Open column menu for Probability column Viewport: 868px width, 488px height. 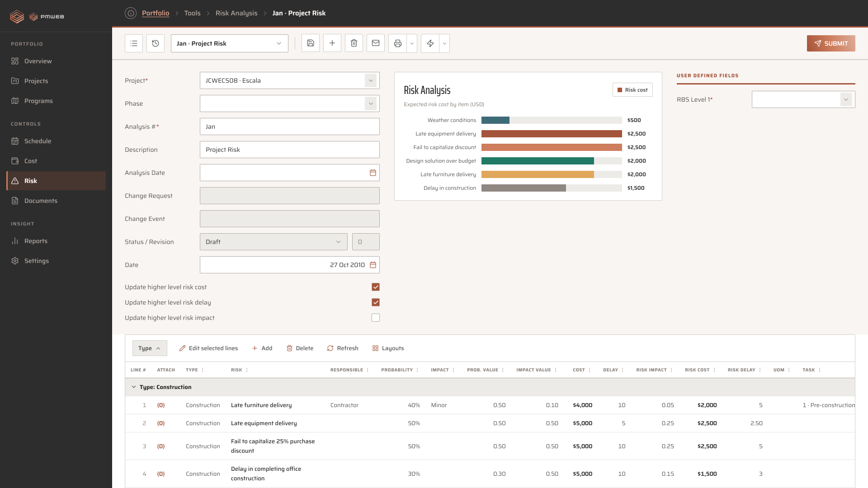(x=417, y=370)
